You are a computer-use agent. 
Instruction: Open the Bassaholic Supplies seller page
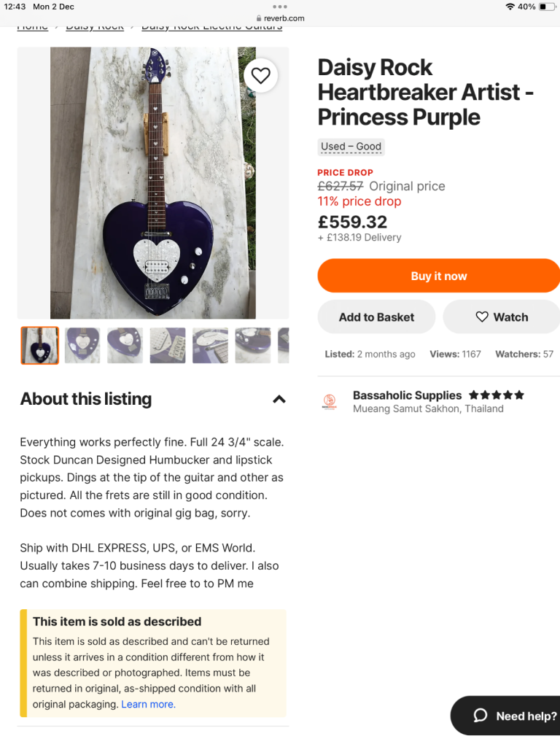[x=407, y=395]
